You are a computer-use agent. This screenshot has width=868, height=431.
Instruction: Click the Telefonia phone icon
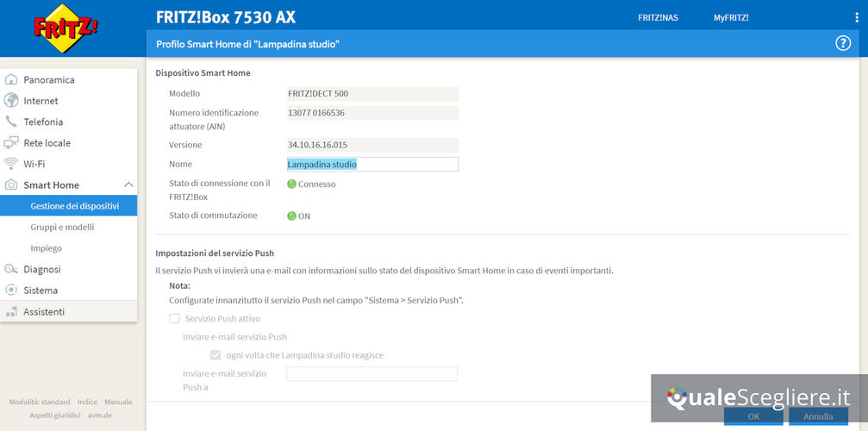click(11, 122)
